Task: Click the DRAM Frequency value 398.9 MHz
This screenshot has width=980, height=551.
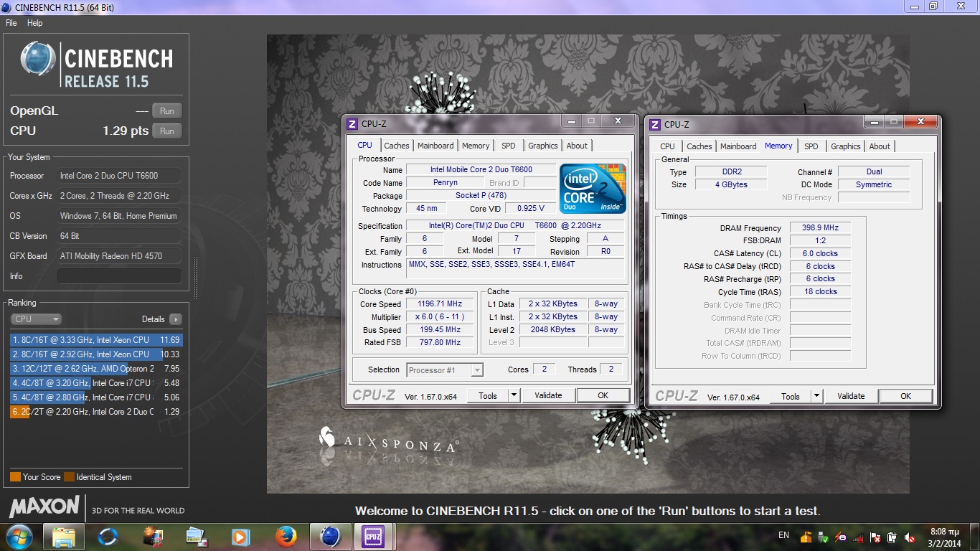Action: pos(820,227)
